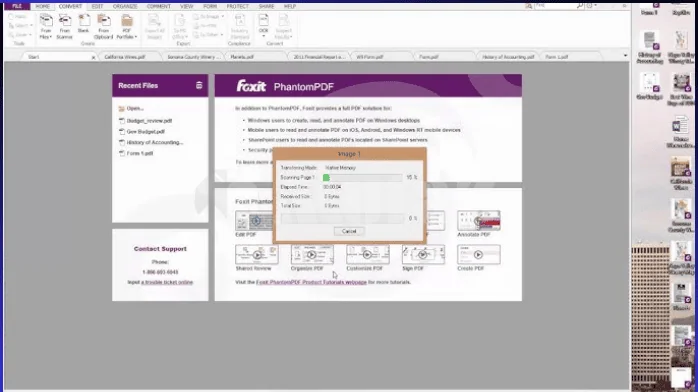Image resolution: width=698 pixels, height=392 pixels.
Task: Expand the document tab list arrow
Action: tap(625, 56)
